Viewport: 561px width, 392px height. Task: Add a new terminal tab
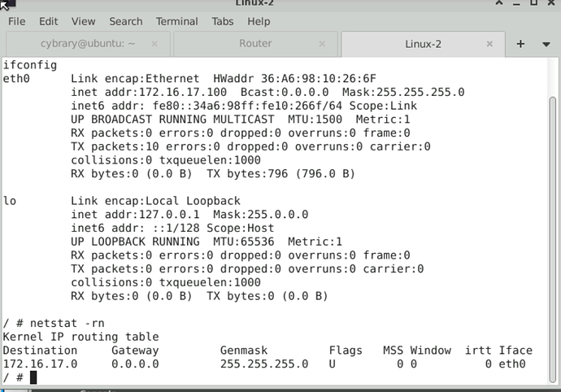[520, 44]
